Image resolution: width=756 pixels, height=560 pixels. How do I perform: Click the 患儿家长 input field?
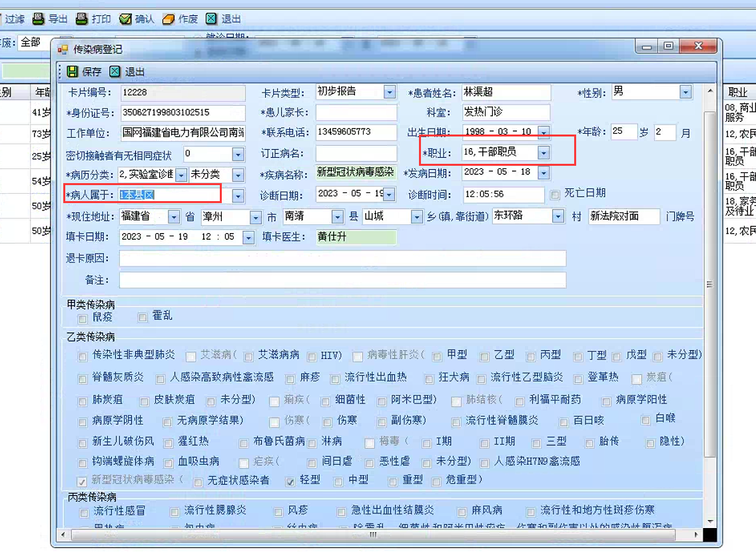(x=356, y=113)
